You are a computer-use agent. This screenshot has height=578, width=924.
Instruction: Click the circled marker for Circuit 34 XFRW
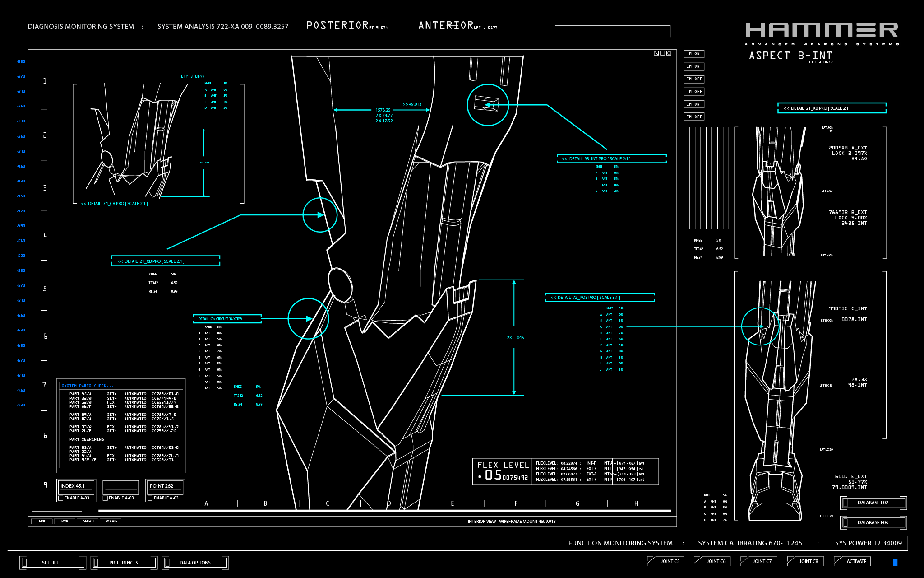click(308, 318)
